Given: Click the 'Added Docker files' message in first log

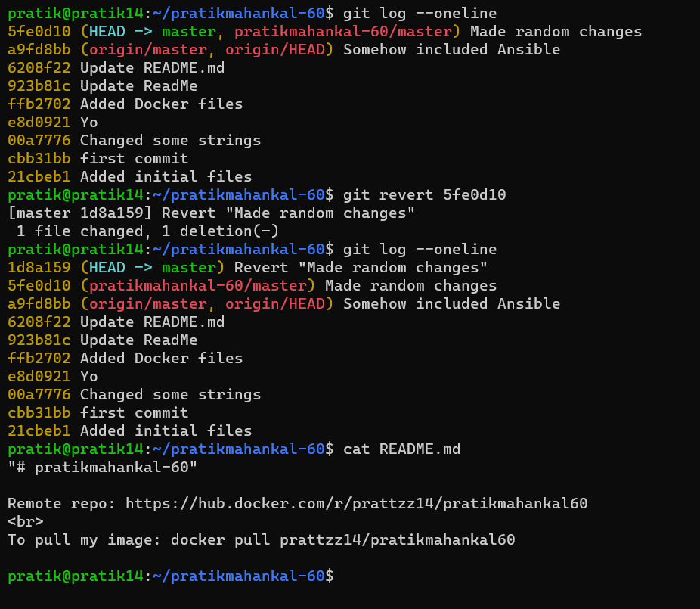Looking at the screenshot, I should pyautogui.click(x=162, y=104).
